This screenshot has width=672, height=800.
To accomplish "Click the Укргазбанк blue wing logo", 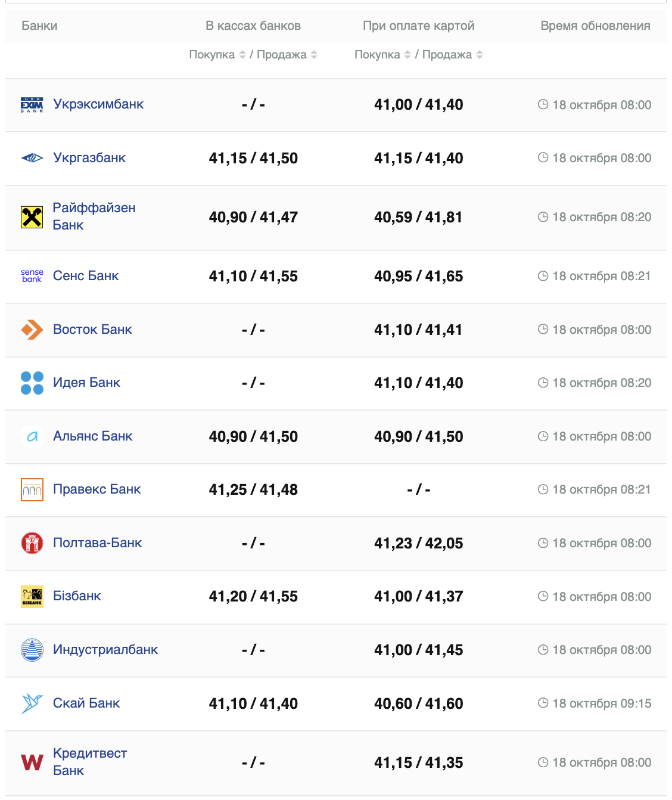I will click(32, 158).
